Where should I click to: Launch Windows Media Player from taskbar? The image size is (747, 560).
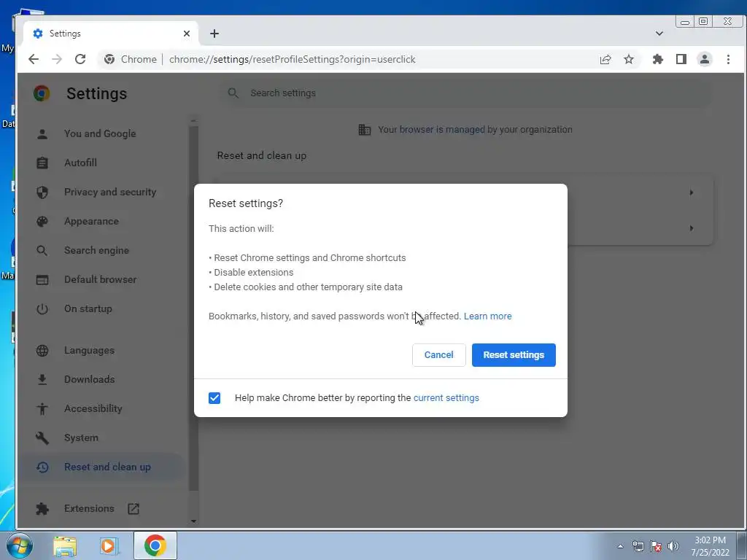(x=109, y=545)
